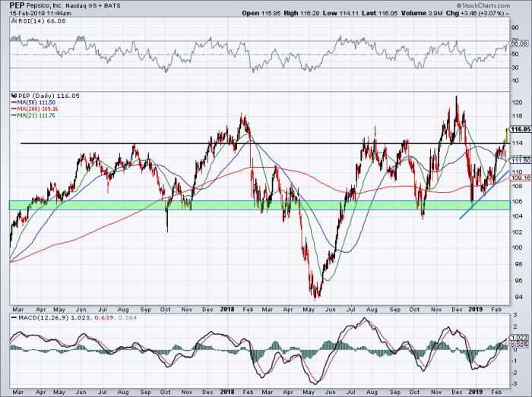Screen dimensions: 532x397
Task: Click the up arrow after the Chg value
Action: 507,14
